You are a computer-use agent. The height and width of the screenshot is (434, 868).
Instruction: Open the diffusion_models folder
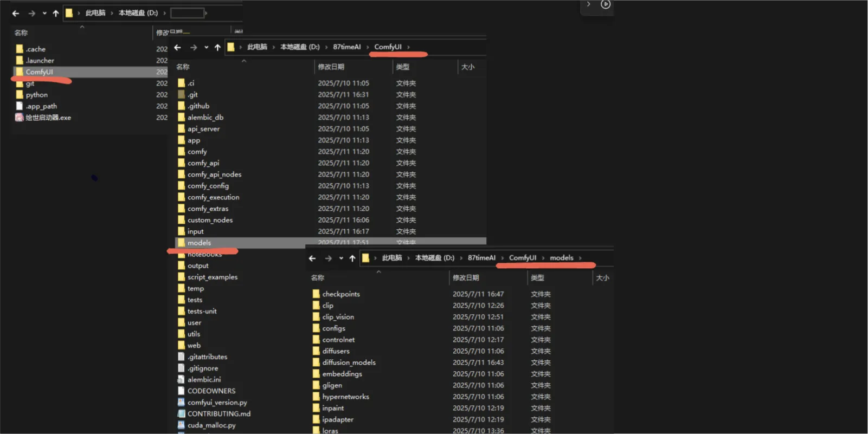(349, 362)
